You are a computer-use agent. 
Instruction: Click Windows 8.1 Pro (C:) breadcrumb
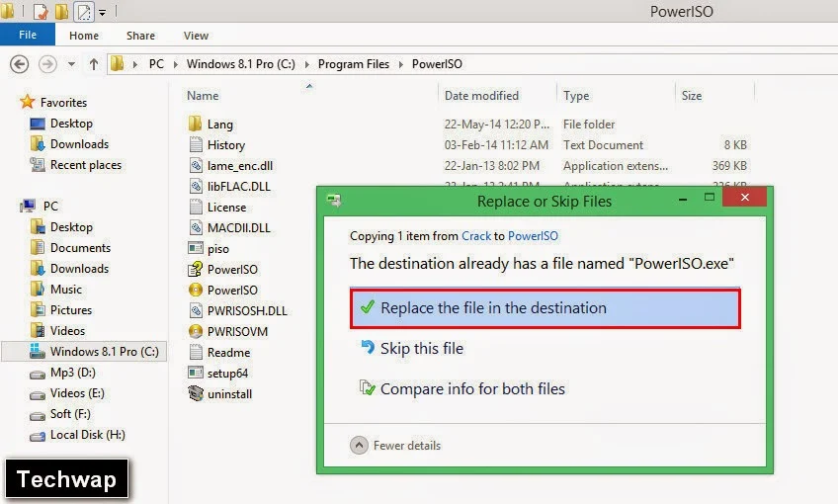click(240, 64)
